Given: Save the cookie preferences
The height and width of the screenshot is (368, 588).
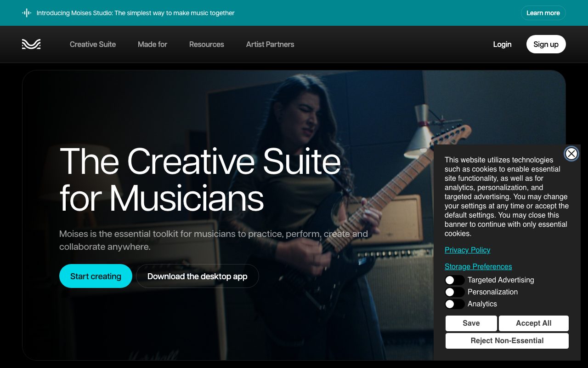Looking at the screenshot, I should coord(471,323).
